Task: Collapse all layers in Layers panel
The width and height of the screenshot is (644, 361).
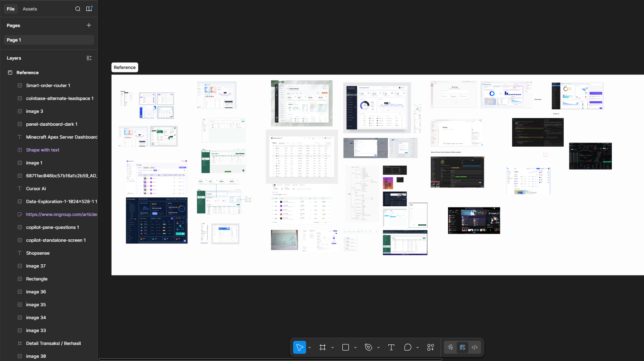Action: [89, 58]
